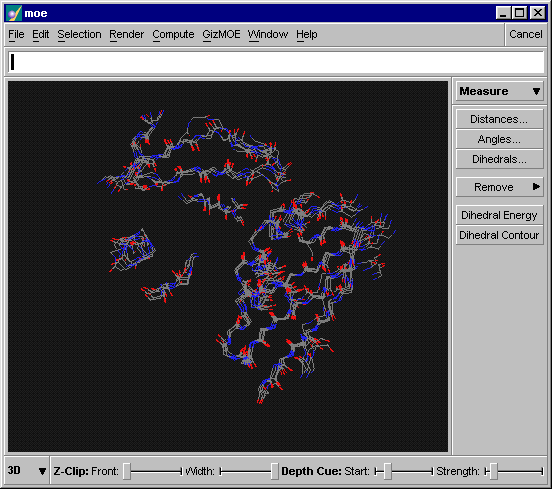Click the command input field
This screenshot has height=489, width=552.
pos(276,62)
